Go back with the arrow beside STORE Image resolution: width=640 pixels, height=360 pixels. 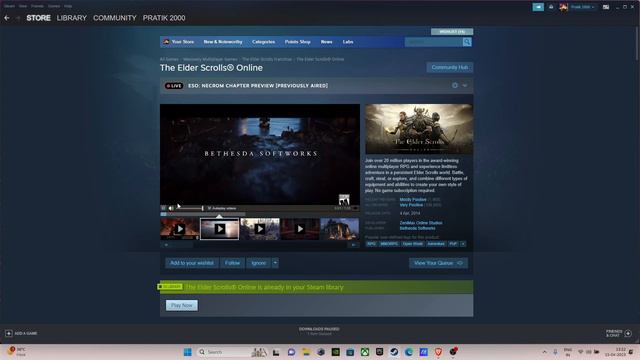click(x=7, y=18)
